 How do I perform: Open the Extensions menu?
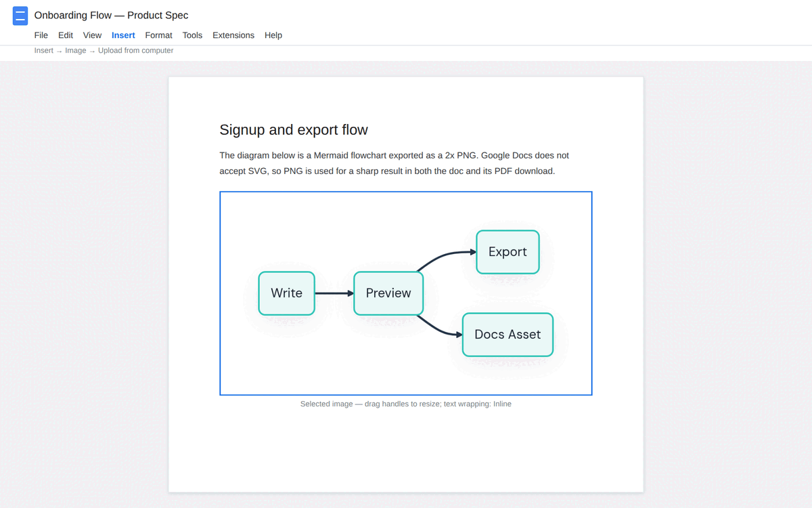coord(233,35)
